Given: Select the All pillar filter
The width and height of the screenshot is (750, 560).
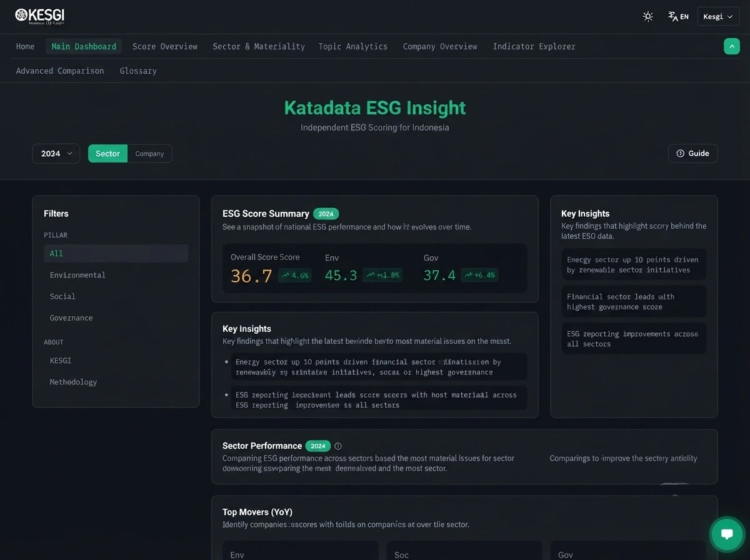Looking at the screenshot, I should [x=116, y=253].
